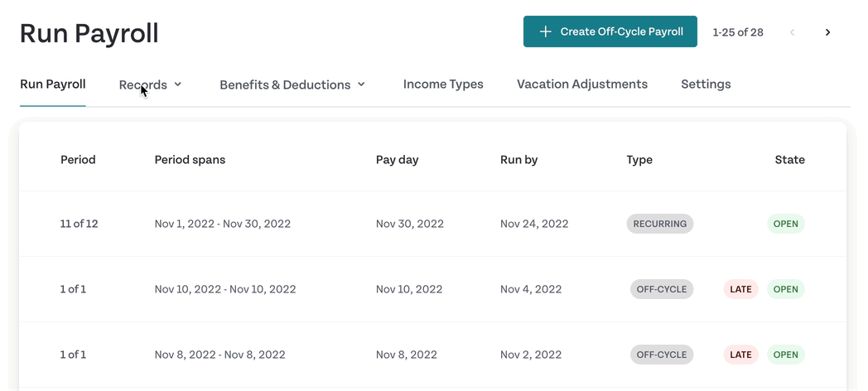Click the Create Off-Cycle Payroll button

[x=610, y=32]
